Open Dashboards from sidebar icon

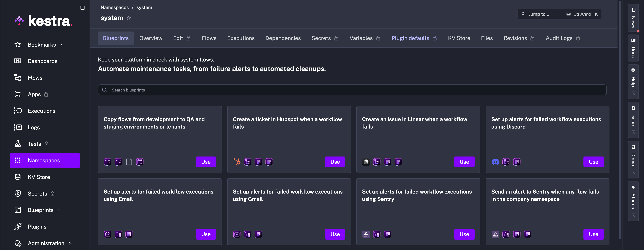click(x=18, y=61)
